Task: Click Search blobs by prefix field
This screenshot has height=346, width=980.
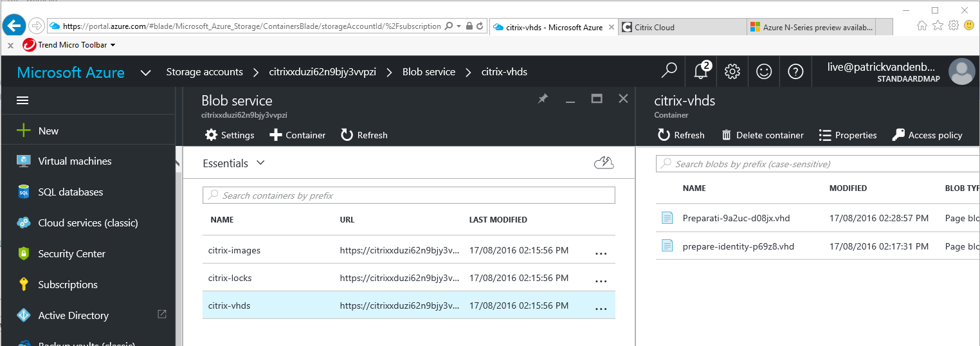Action: click(x=818, y=163)
